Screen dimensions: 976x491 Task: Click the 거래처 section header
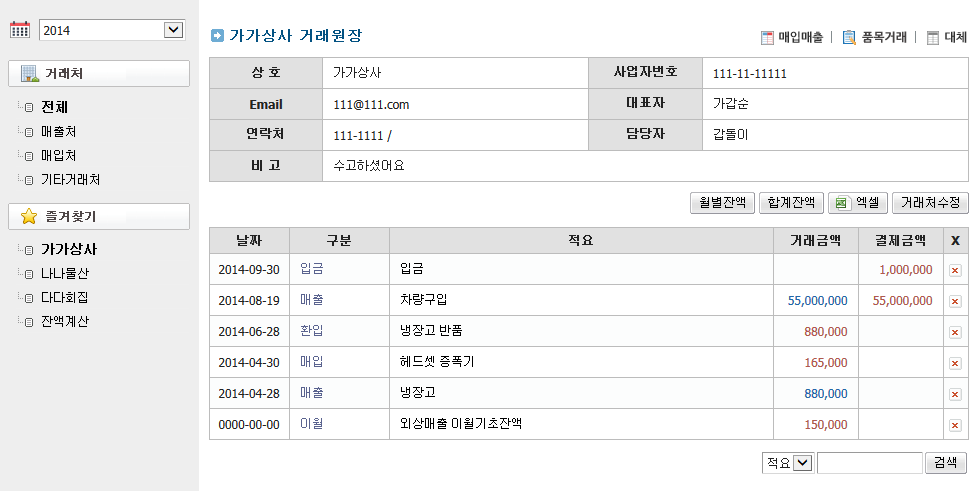99,74
